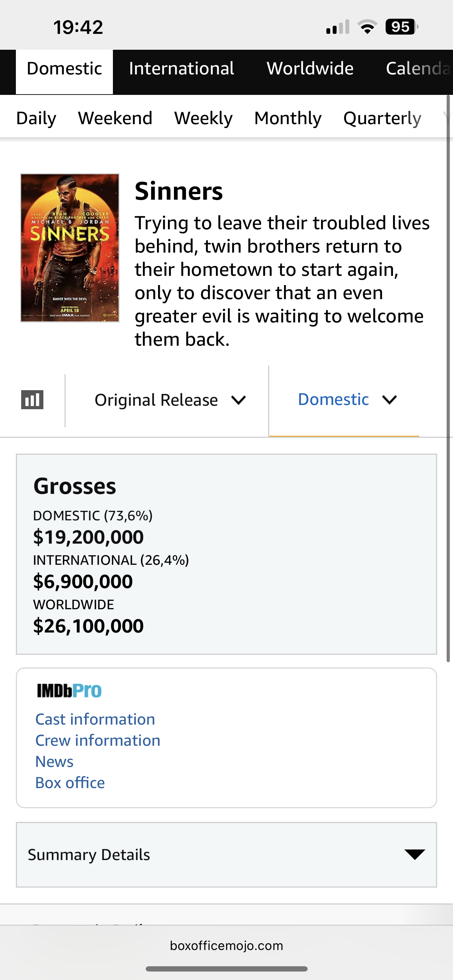Expand the Original Release dropdown
The image size is (453, 980).
point(170,400)
